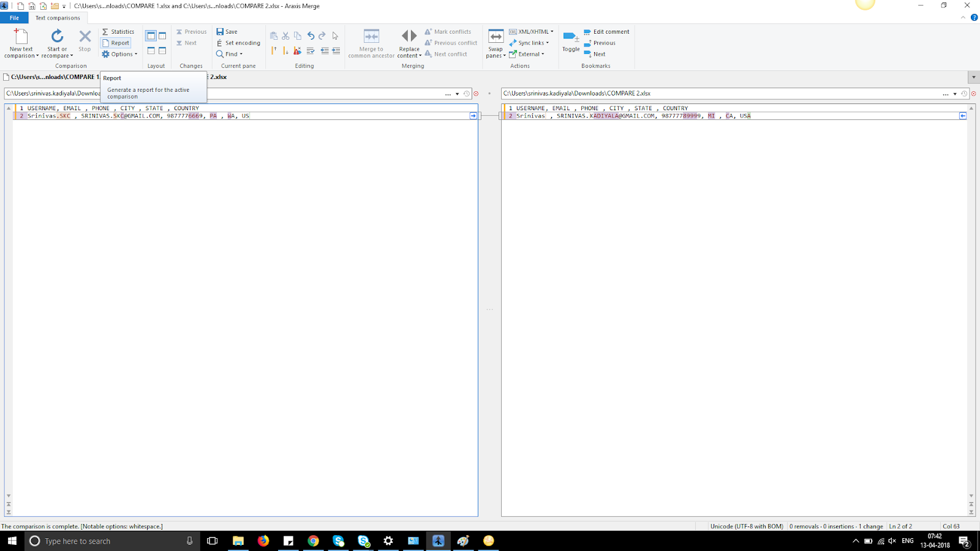Open the document tabs list dropdown
The image size is (980, 551).
(x=974, y=77)
